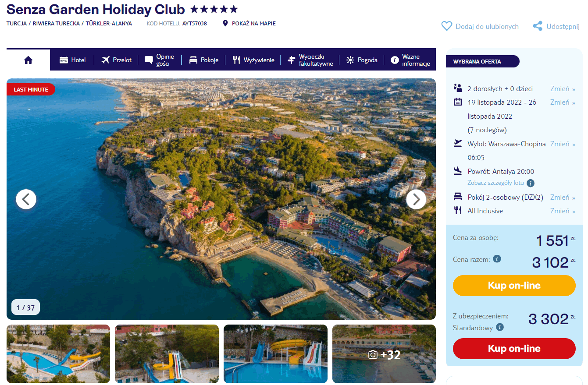Open the Hotel tab
Viewport: 588px width, 385px height.
[x=73, y=60]
